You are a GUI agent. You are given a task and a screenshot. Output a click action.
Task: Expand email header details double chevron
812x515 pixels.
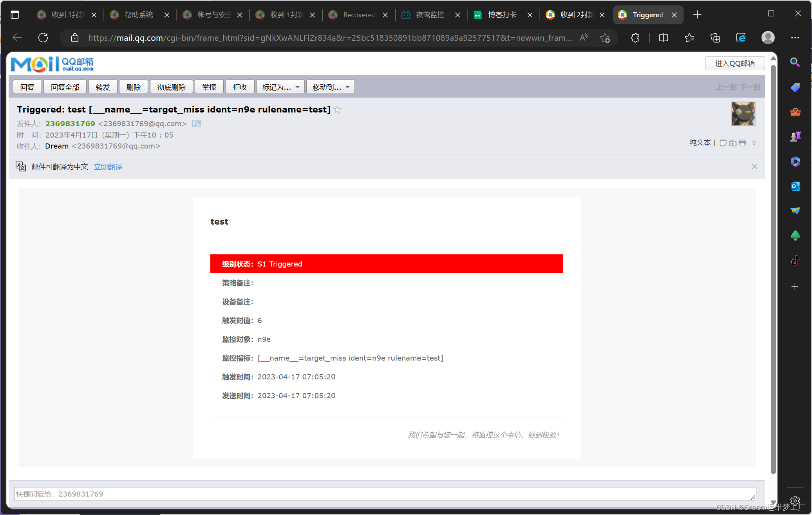[754, 143]
